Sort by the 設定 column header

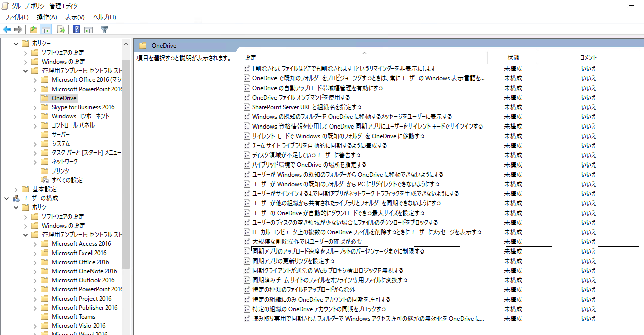point(364,58)
